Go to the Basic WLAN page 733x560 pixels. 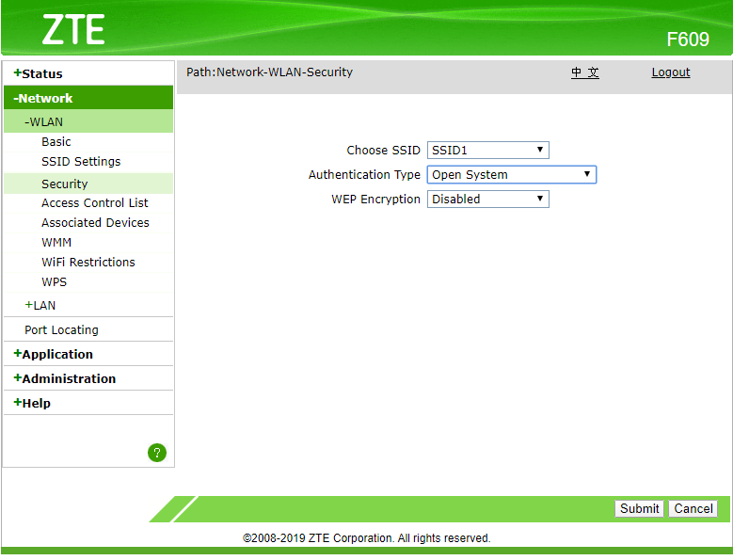tap(56, 141)
